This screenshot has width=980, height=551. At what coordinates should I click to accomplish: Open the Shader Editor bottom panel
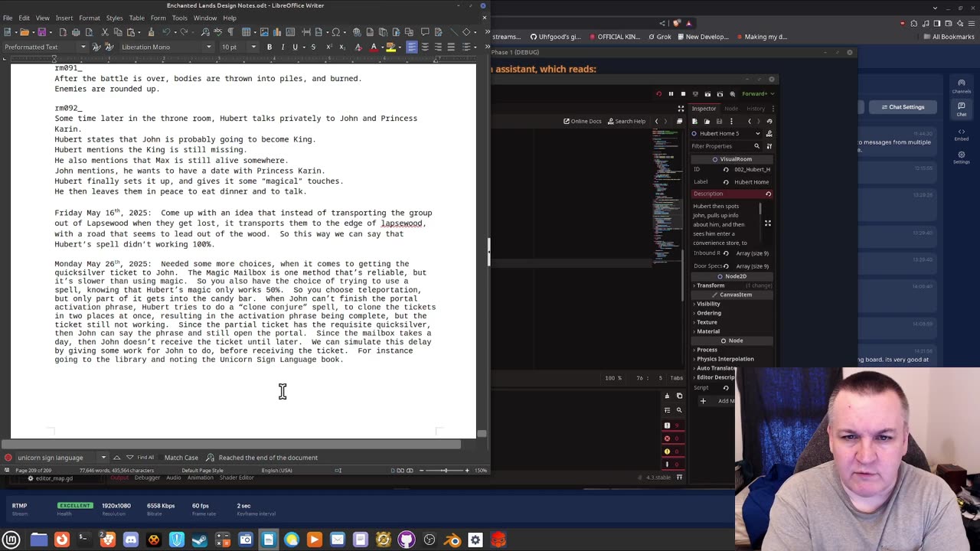(x=237, y=478)
